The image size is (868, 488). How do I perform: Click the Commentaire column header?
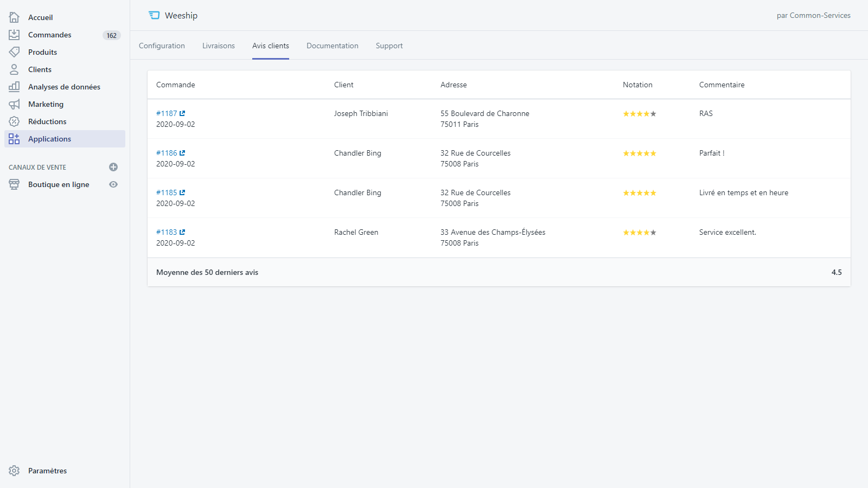(x=722, y=85)
